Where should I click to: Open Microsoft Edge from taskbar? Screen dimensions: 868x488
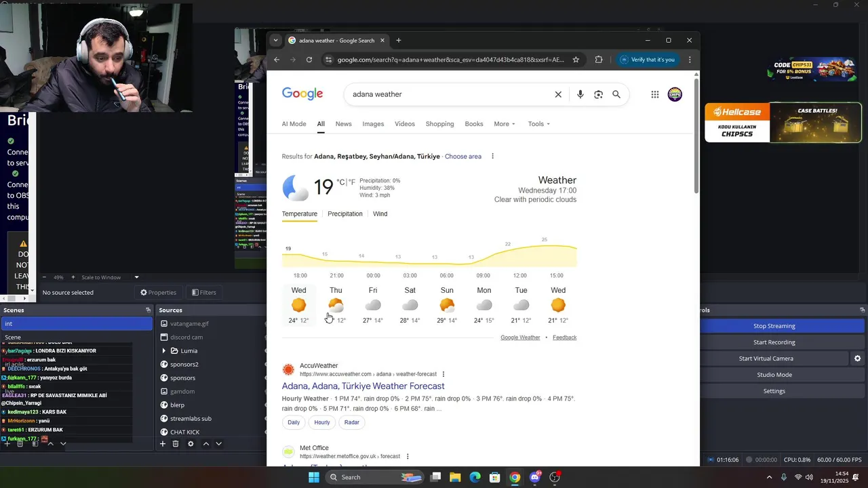[475, 477]
